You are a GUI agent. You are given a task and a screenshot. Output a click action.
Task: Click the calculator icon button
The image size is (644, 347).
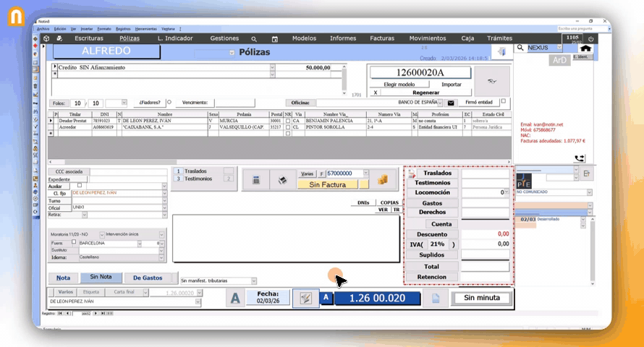[x=255, y=180]
